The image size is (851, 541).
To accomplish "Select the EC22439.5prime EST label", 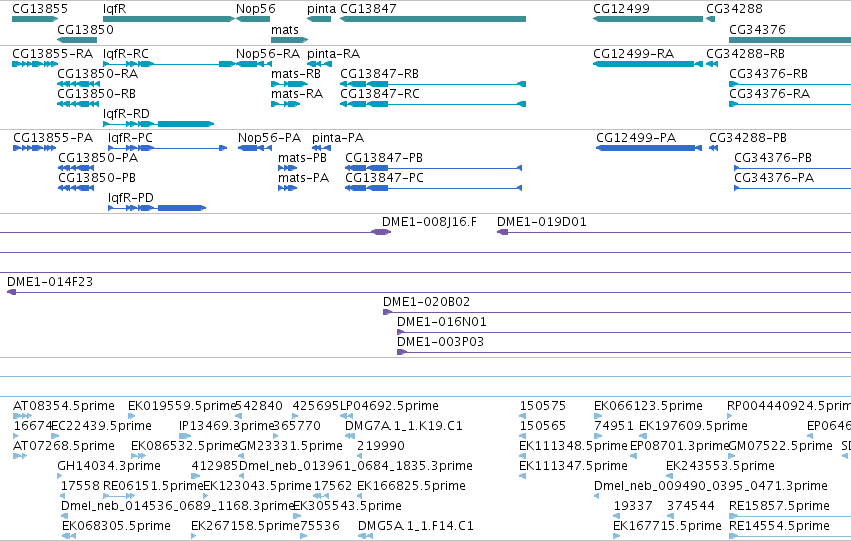I will point(101,426).
